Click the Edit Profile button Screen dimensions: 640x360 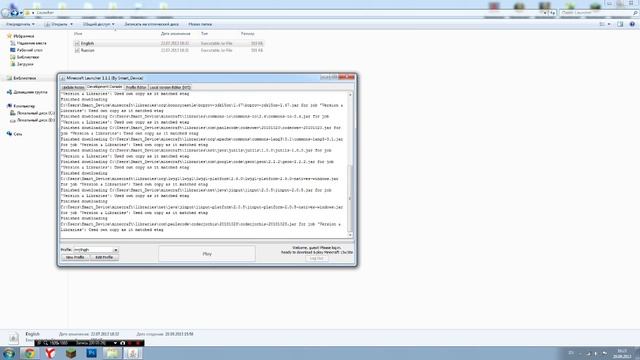[104, 257]
